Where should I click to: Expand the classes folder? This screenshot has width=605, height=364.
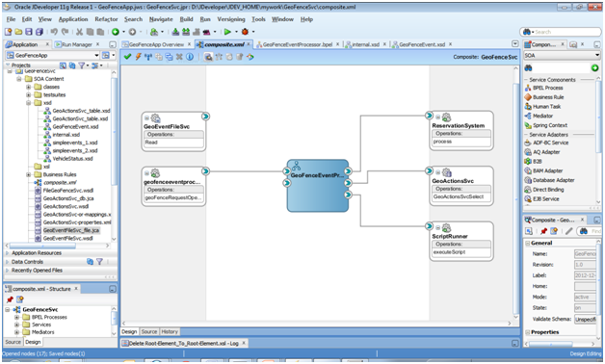28,87
